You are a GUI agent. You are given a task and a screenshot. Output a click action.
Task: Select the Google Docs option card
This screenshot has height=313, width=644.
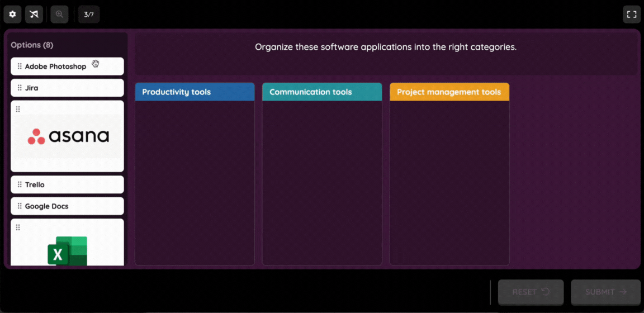click(67, 206)
